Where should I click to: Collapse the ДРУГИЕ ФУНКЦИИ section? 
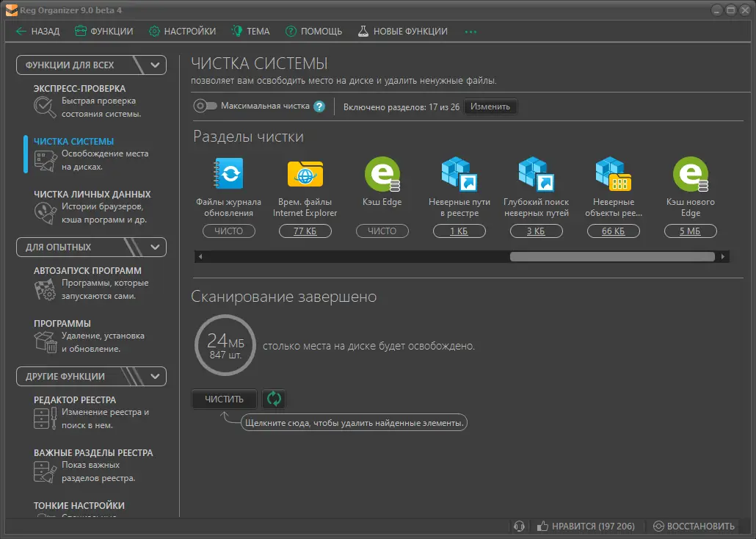pos(155,377)
